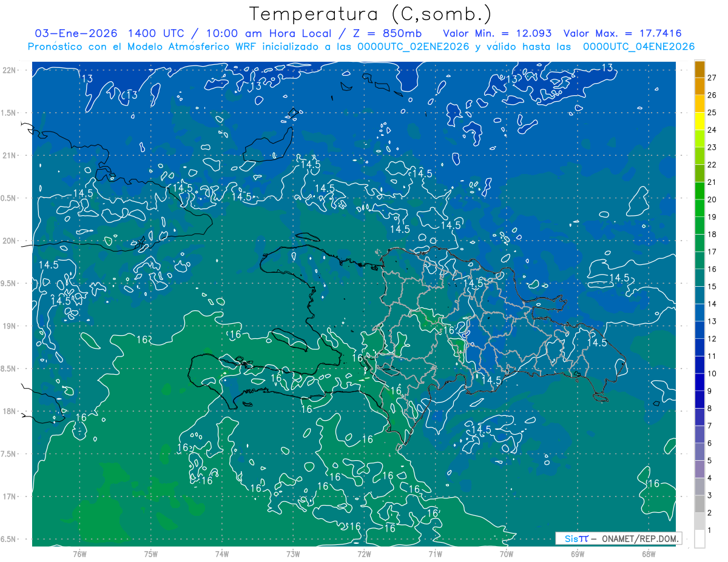
Task: Click the legend value '12'
Action: 712,338
